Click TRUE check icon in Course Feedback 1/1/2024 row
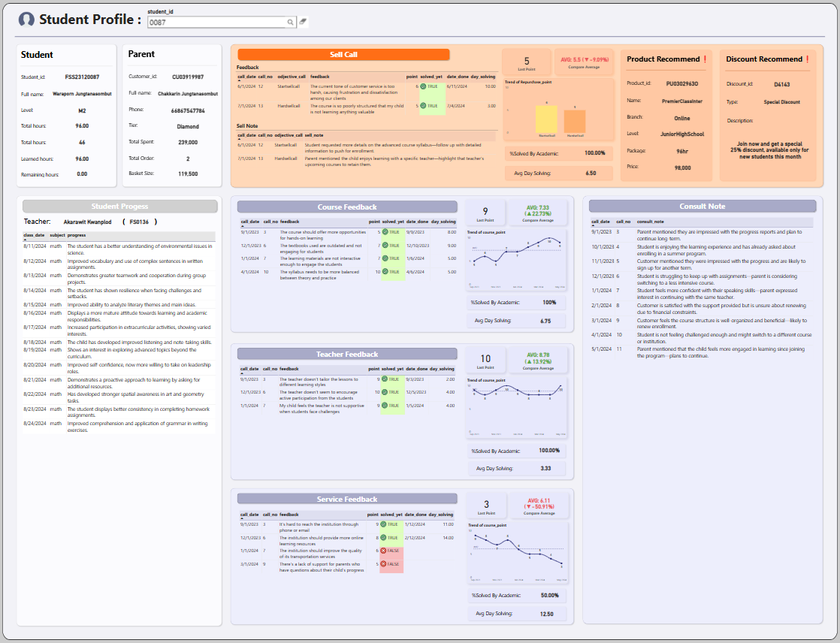The width and height of the screenshot is (840, 643). pyautogui.click(x=385, y=258)
